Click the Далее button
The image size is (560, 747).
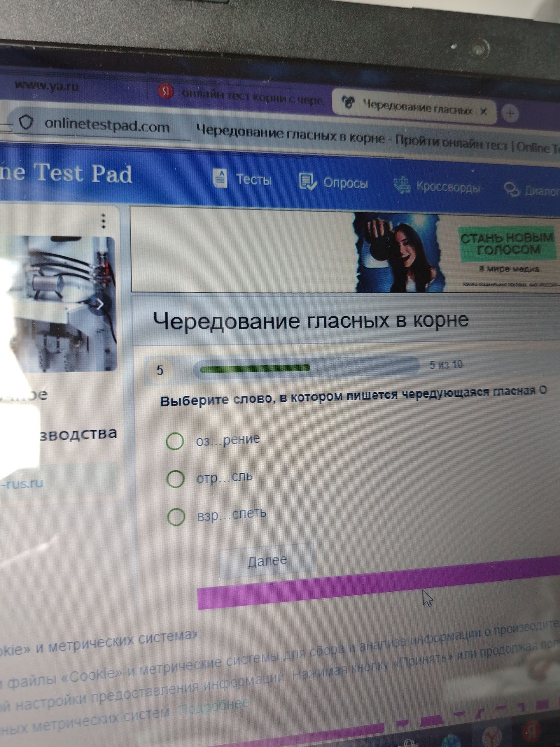click(267, 560)
